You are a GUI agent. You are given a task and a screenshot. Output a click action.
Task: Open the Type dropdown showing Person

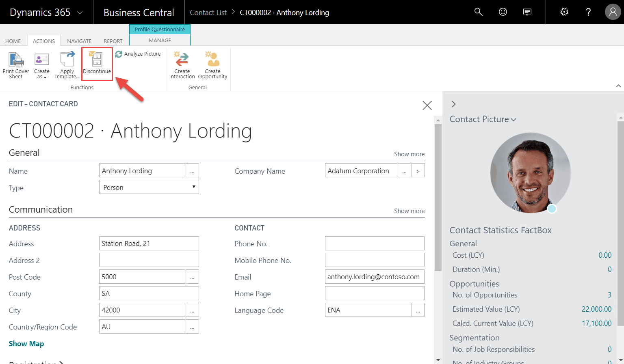pyautogui.click(x=149, y=187)
